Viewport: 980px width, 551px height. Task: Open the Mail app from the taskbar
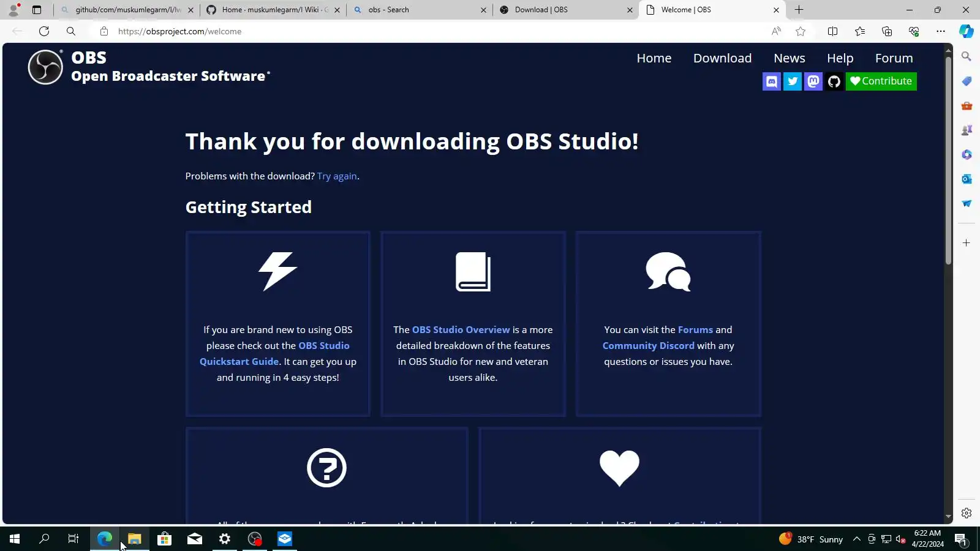(195, 539)
